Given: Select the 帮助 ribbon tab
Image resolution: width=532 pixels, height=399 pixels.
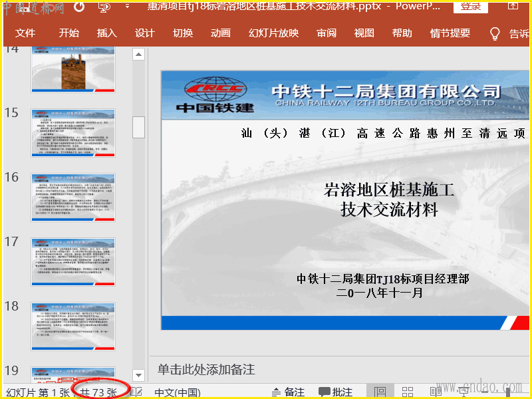Looking at the screenshot, I should coord(402,33).
